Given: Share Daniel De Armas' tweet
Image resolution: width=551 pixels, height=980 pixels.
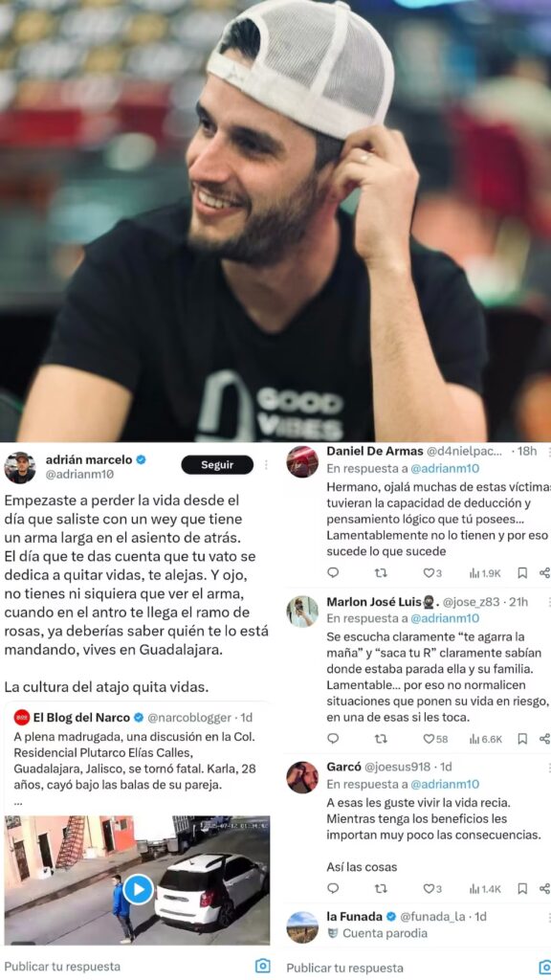Looking at the screenshot, I should pyautogui.click(x=544, y=572).
